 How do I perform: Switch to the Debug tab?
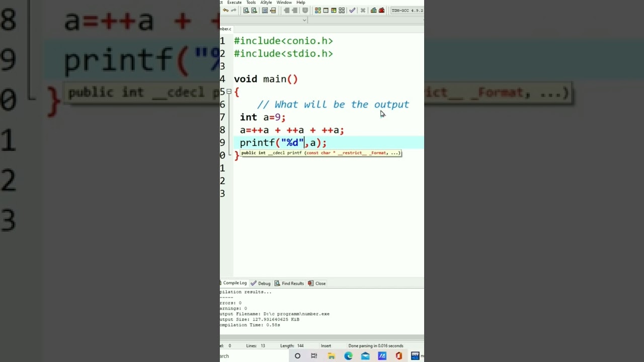click(261, 283)
